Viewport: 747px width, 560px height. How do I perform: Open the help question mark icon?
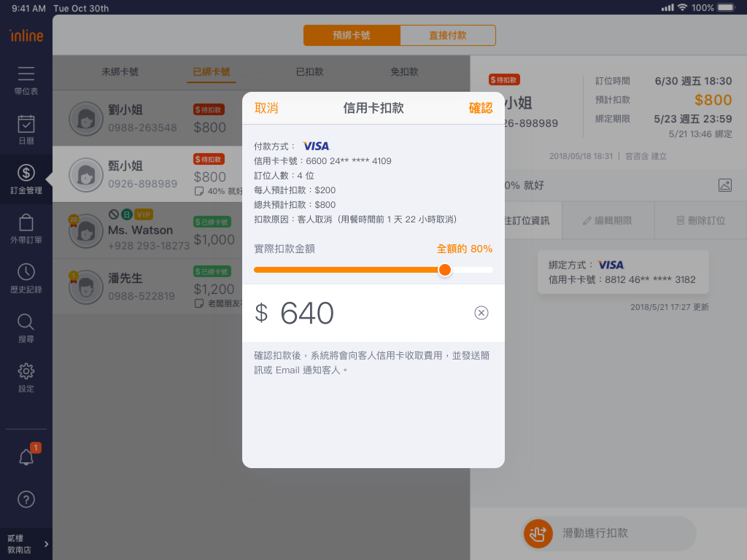(26, 499)
